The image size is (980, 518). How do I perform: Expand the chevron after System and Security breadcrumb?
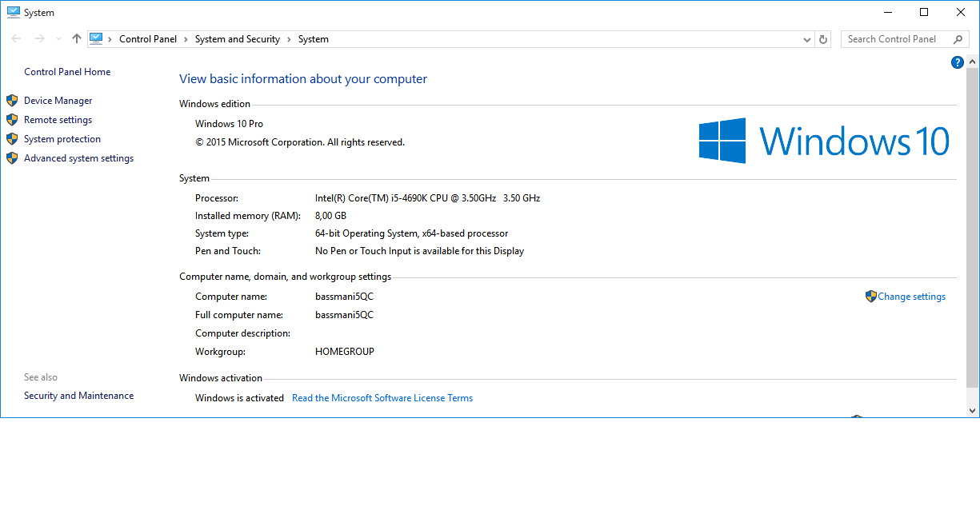[289, 39]
